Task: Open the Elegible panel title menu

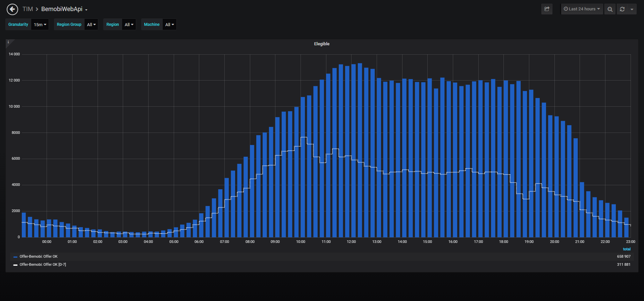Action: (x=322, y=44)
